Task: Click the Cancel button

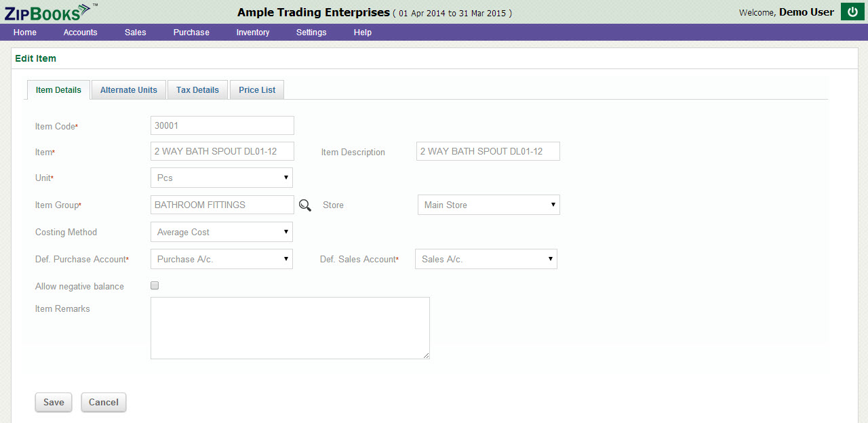Action: point(104,403)
